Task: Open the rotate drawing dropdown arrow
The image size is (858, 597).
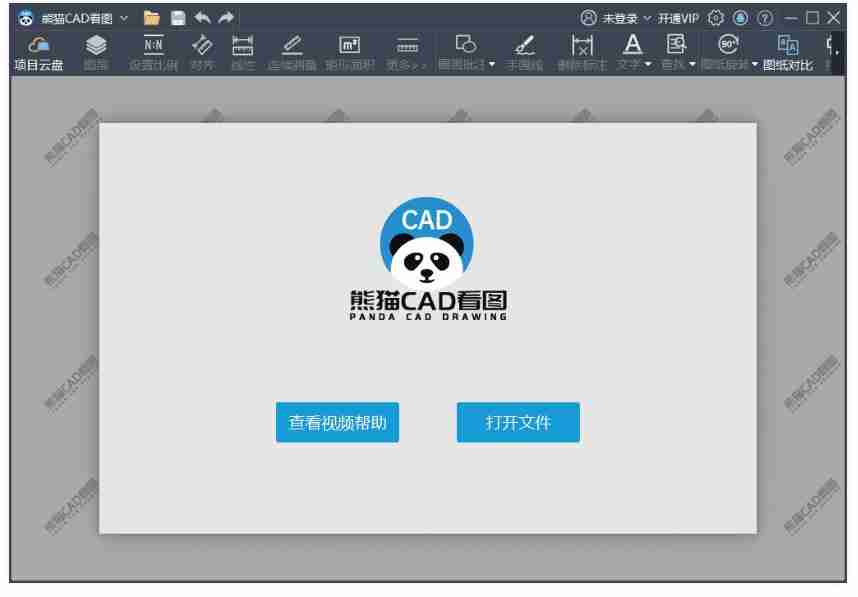Action: point(755,65)
